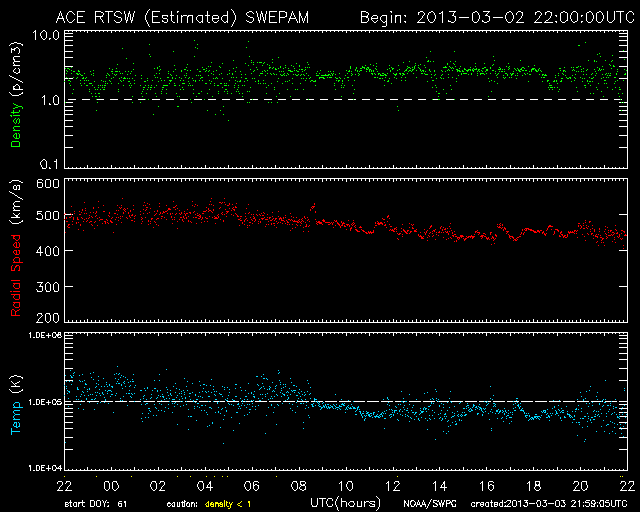The height and width of the screenshot is (512, 640).
Task: Click the red 'Radial Speed (km/s)' axis label
Action: coord(16,248)
